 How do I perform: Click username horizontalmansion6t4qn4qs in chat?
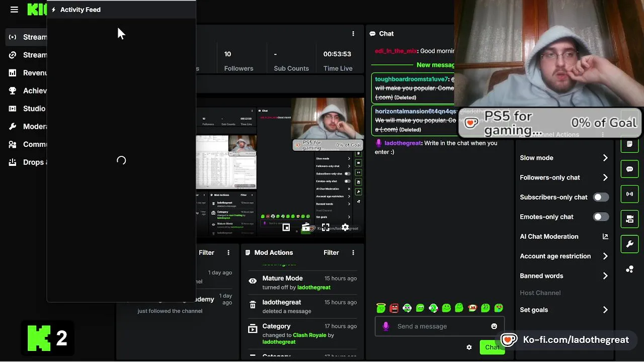pos(415,111)
